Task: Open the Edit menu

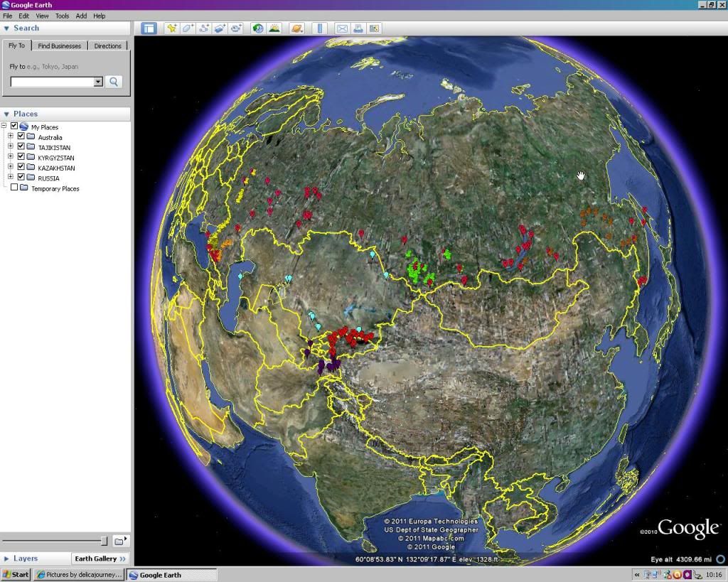Action: coord(23,16)
